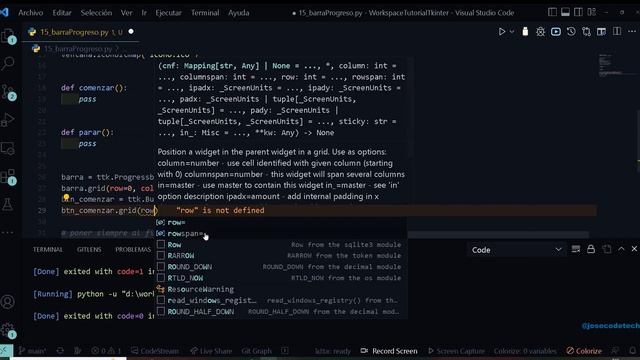
Task: Open the Remote Explorer view
Action: point(8,148)
